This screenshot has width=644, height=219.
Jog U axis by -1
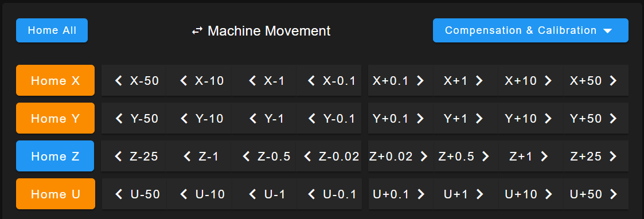pos(264,194)
